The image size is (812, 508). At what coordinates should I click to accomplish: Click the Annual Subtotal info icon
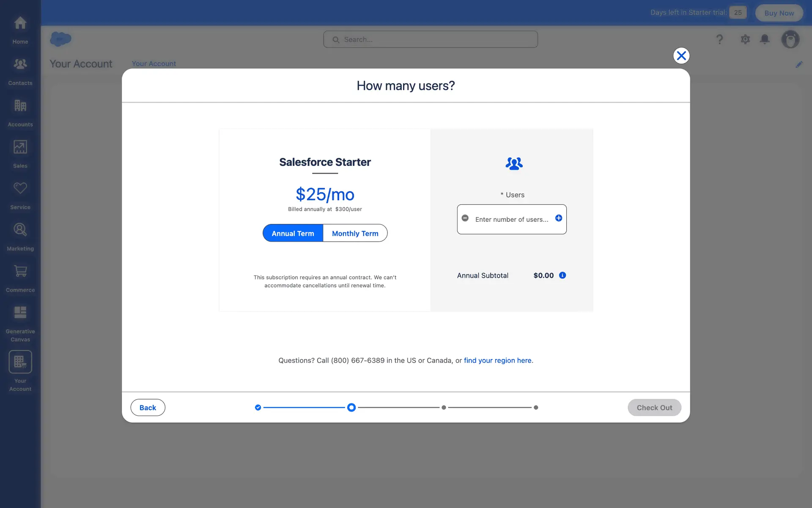pos(562,275)
